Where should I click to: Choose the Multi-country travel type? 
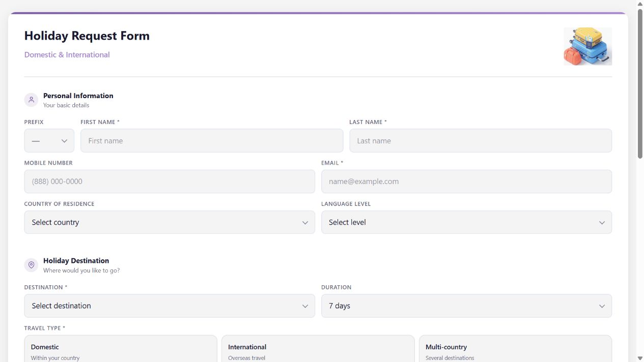[515, 349]
